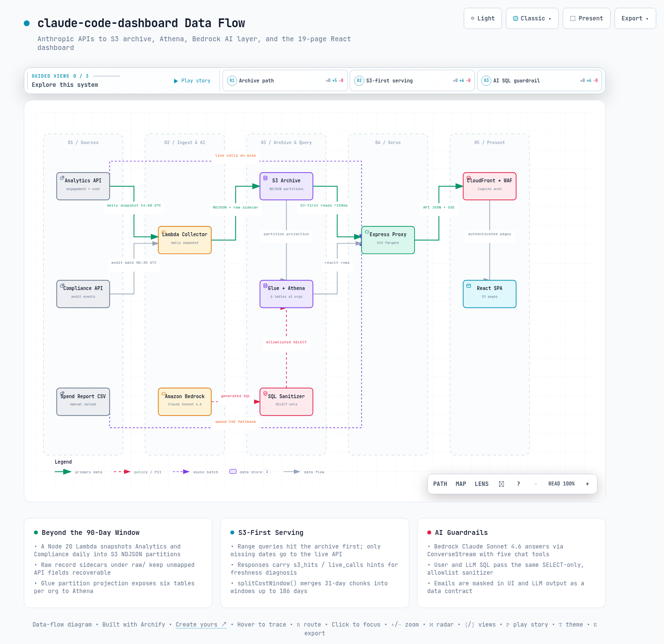
Task: Click the 01 badge on Archive path
Action: click(232, 80)
